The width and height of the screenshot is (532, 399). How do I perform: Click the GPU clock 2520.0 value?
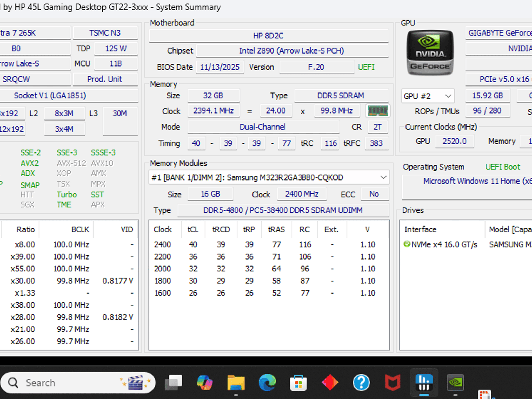(455, 141)
